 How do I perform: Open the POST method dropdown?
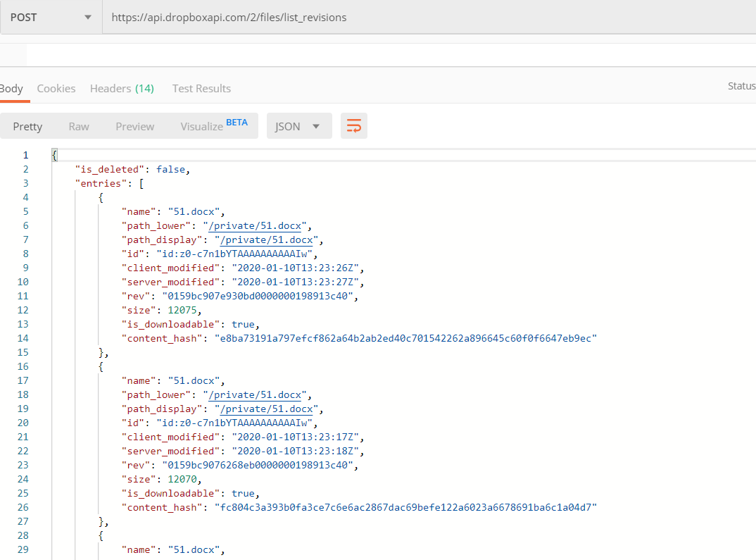[x=51, y=18]
